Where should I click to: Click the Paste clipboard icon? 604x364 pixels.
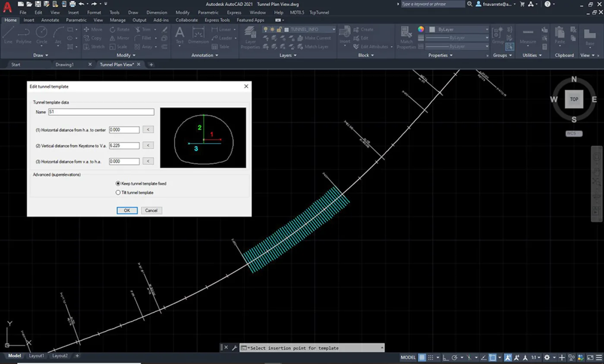(560, 35)
